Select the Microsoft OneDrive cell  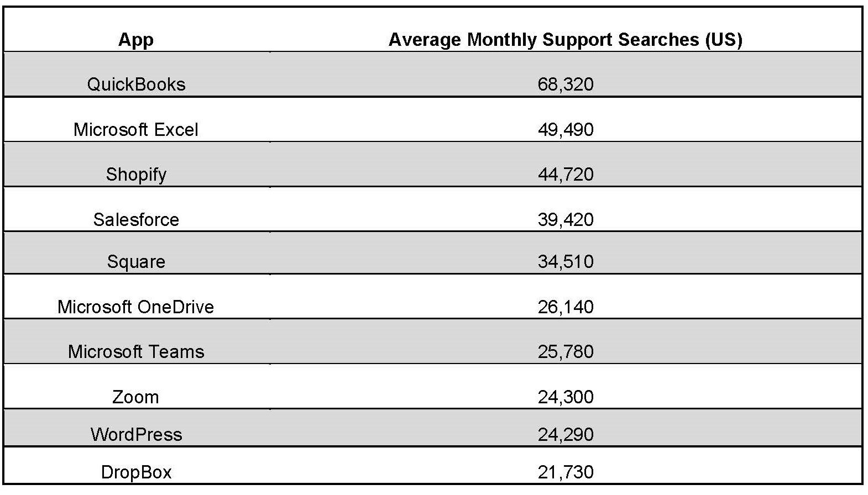(136, 307)
